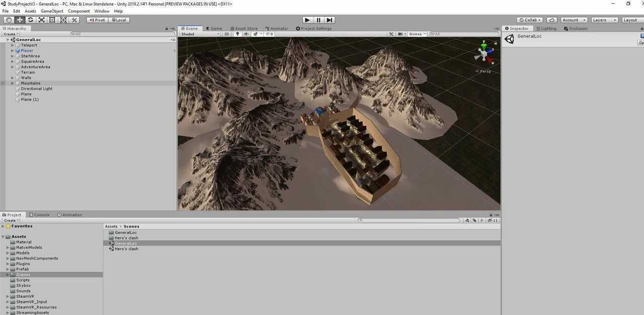Toggle scene audio speaker icon
This screenshot has height=315, width=644.
tap(246, 34)
